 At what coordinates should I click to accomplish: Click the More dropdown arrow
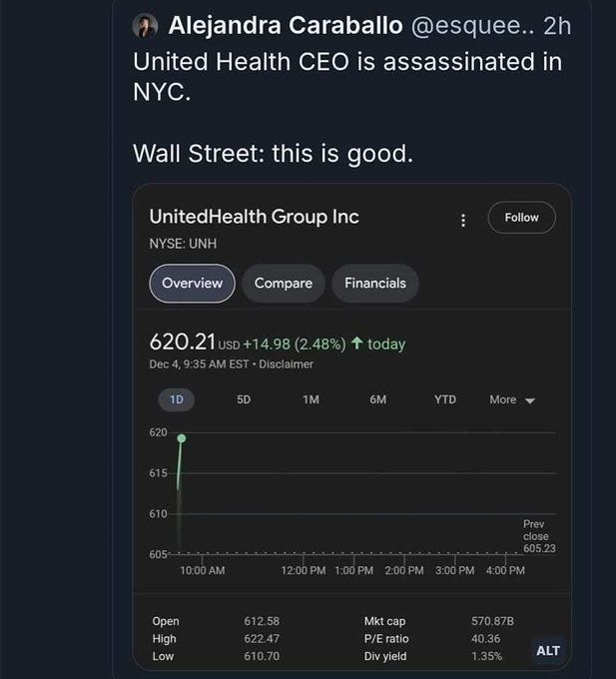530,401
